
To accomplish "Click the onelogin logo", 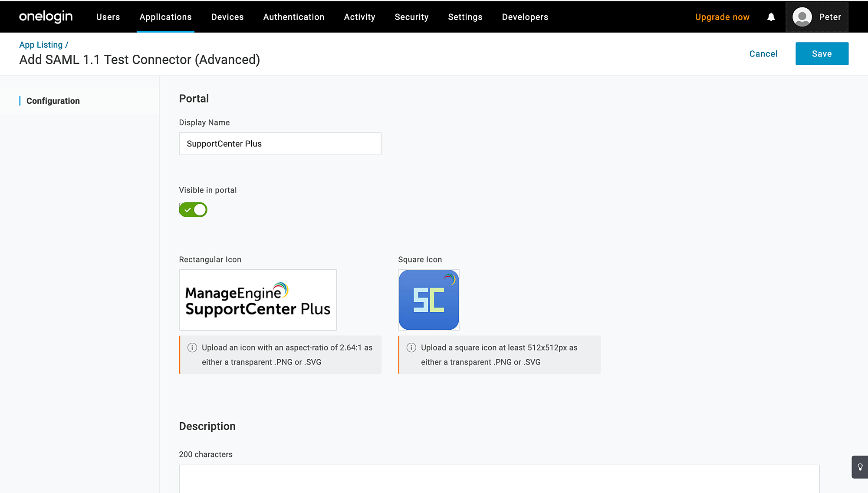I will (46, 17).
